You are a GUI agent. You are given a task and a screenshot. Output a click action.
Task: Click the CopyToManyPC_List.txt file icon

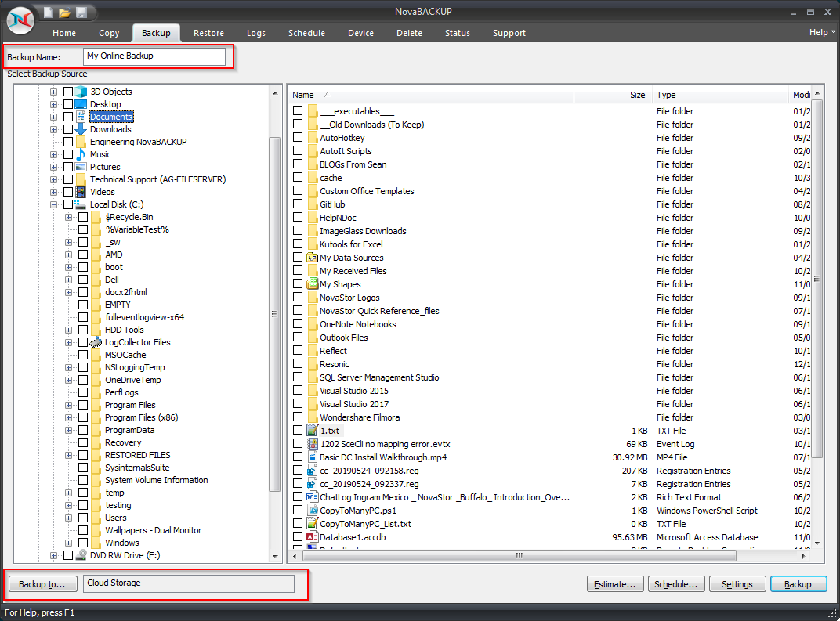point(313,524)
